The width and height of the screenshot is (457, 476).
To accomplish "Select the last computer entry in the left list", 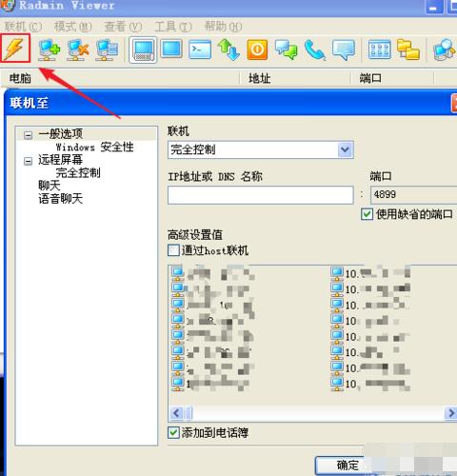I will [210, 384].
